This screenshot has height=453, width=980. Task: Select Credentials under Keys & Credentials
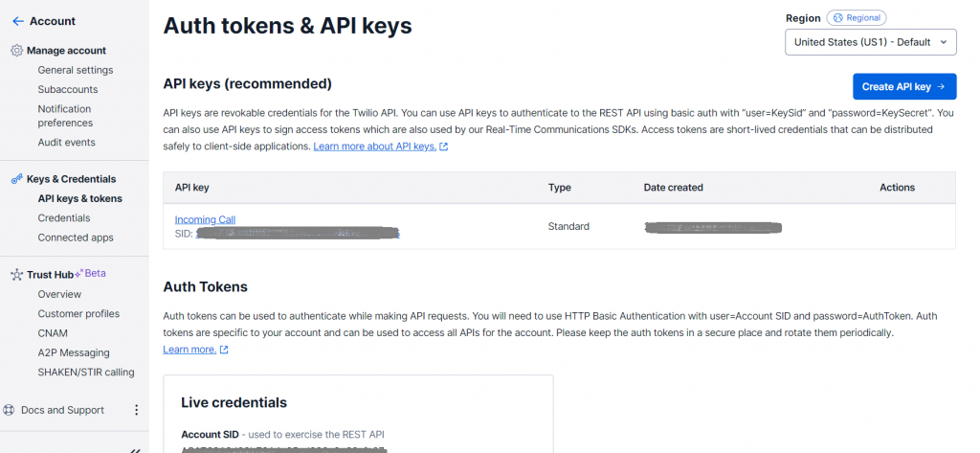pos(64,217)
